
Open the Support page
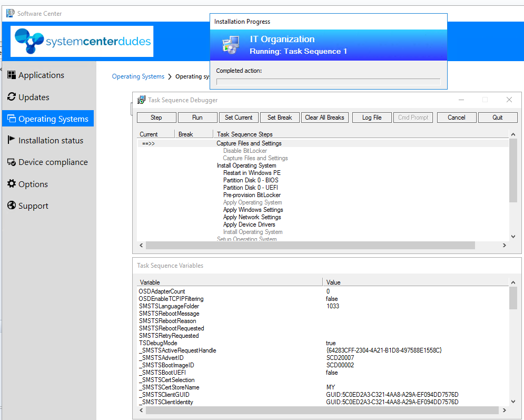point(33,206)
